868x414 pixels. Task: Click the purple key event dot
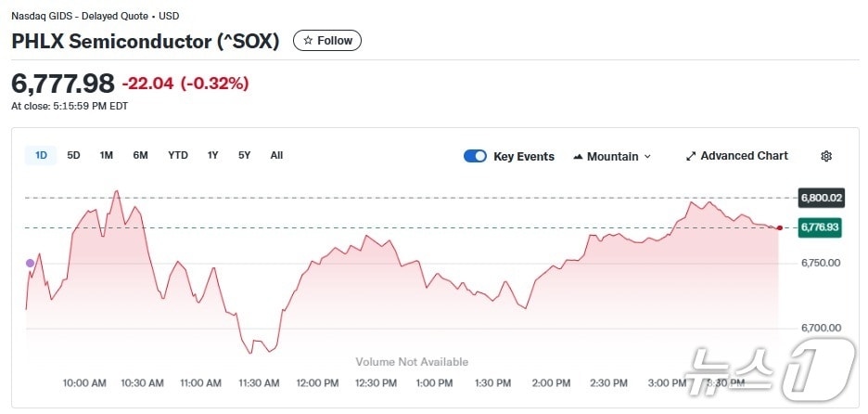pyautogui.click(x=30, y=264)
